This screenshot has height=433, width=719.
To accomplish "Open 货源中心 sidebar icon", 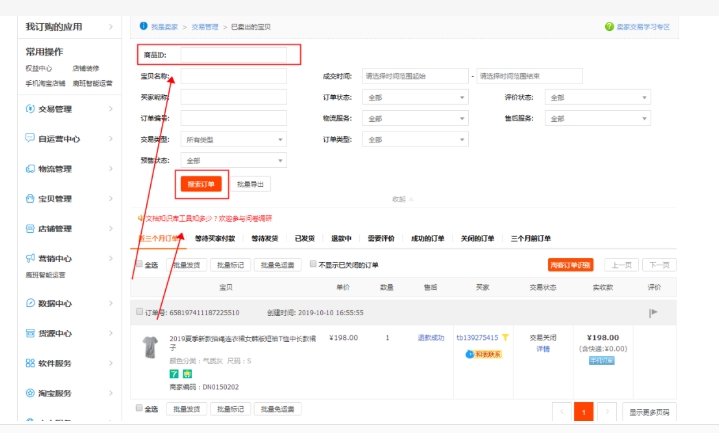I will (x=30, y=333).
